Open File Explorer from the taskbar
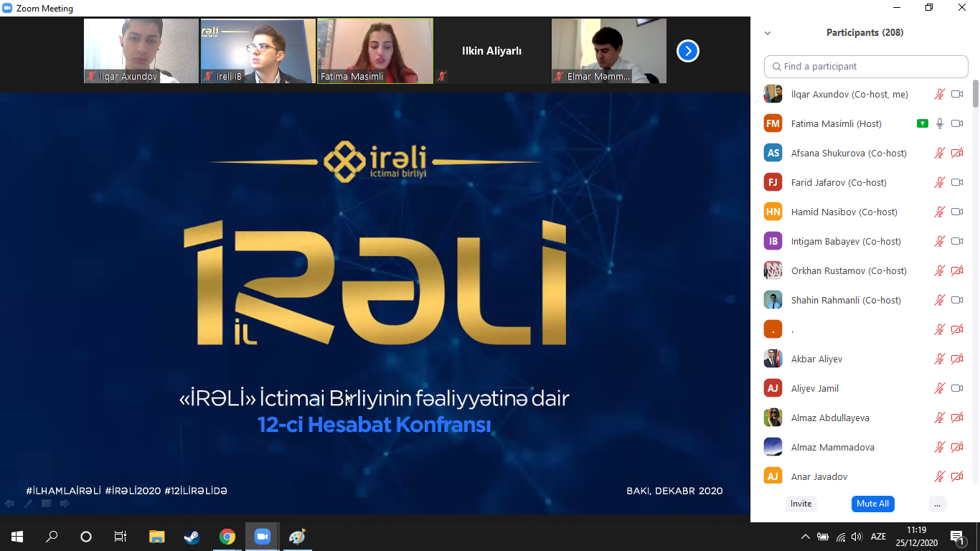This screenshot has width=980, height=551. point(156,536)
